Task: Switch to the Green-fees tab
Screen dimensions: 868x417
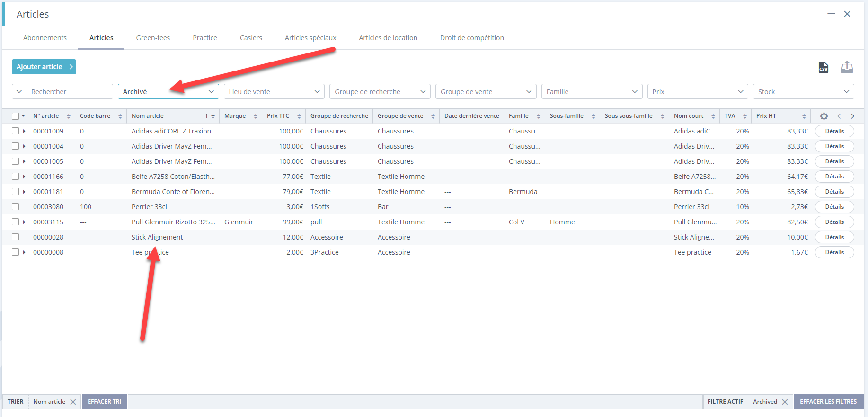Action: tap(153, 38)
